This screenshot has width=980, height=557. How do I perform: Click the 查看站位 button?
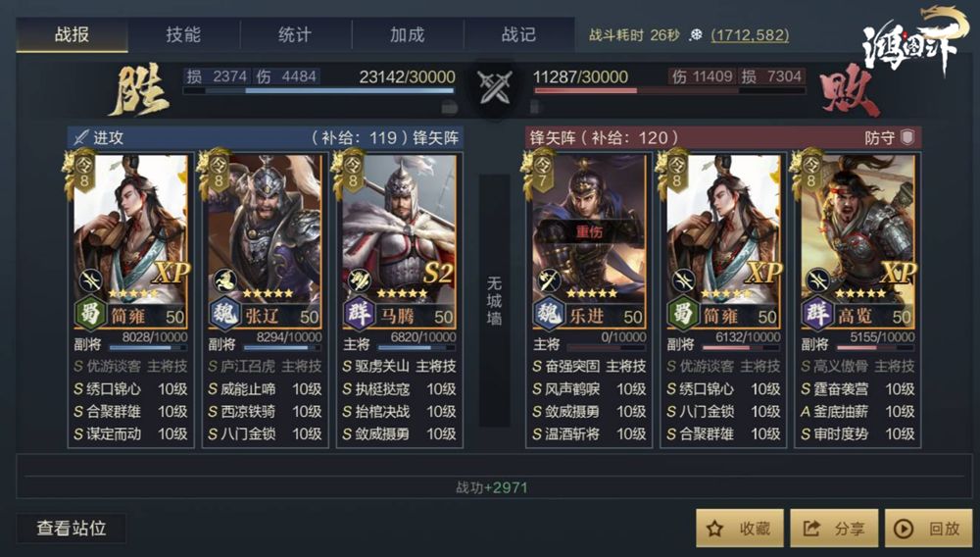[72, 529]
